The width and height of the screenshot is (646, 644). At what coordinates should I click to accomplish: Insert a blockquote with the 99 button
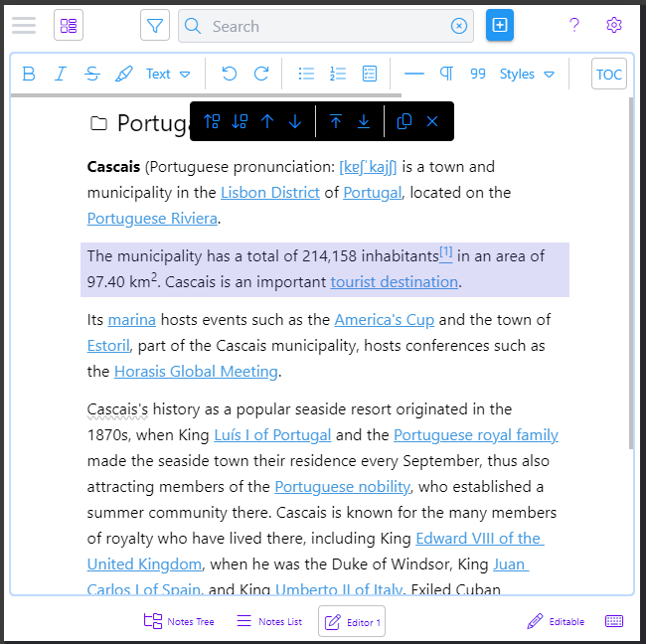tap(478, 75)
